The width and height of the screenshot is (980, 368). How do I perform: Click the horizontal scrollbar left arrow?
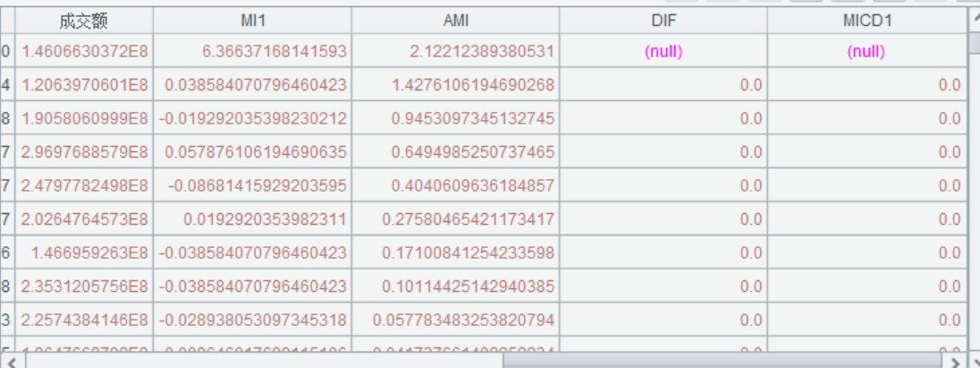tap(13, 361)
